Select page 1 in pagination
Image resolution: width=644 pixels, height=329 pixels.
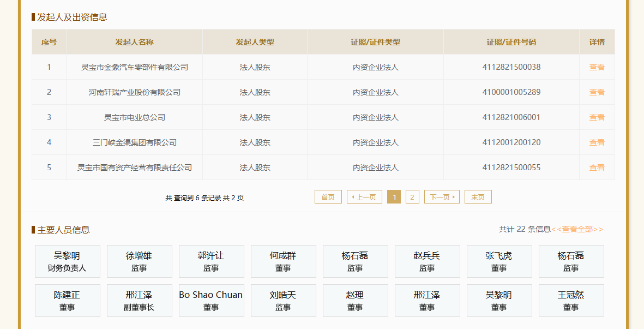click(x=394, y=197)
